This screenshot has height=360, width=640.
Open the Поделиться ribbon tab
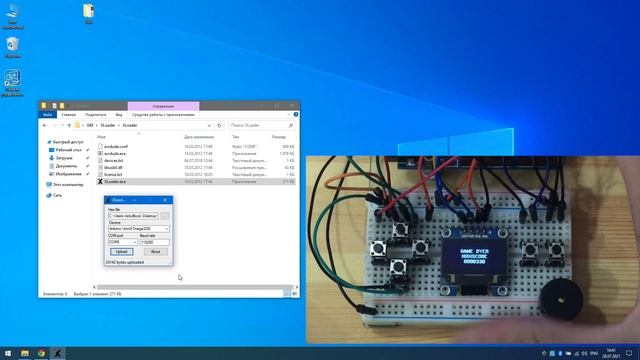pos(96,115)
